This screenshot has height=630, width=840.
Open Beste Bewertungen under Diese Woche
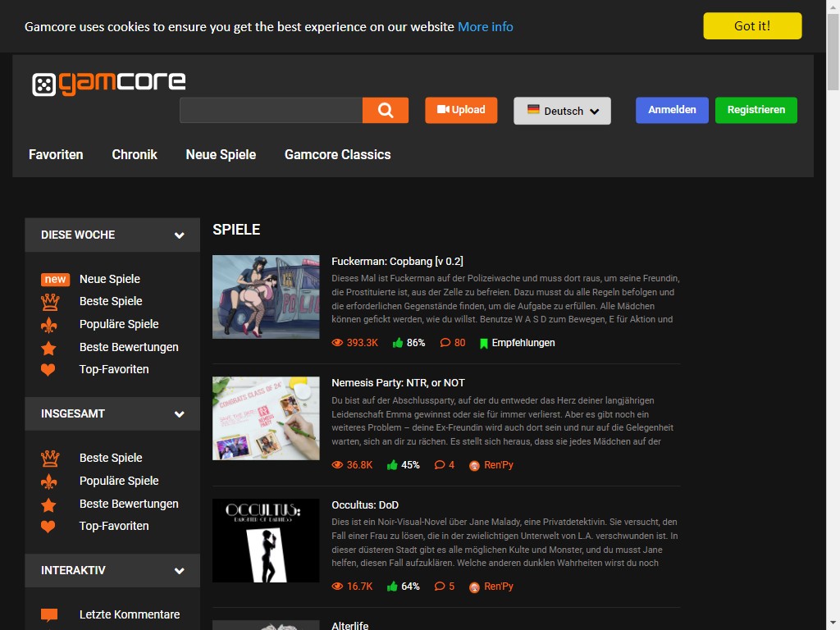pyautogui.click(x=129, y=348)
